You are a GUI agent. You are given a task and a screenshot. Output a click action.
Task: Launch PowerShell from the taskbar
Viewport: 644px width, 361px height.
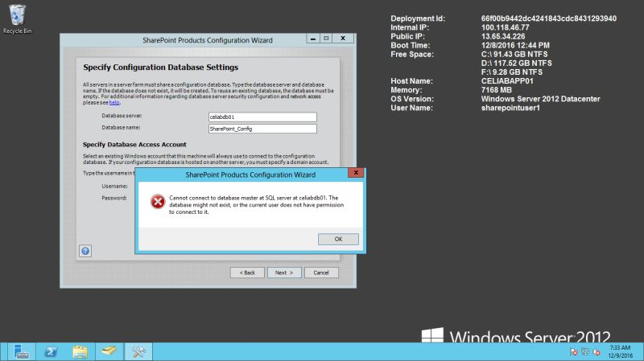click(51, 352)
